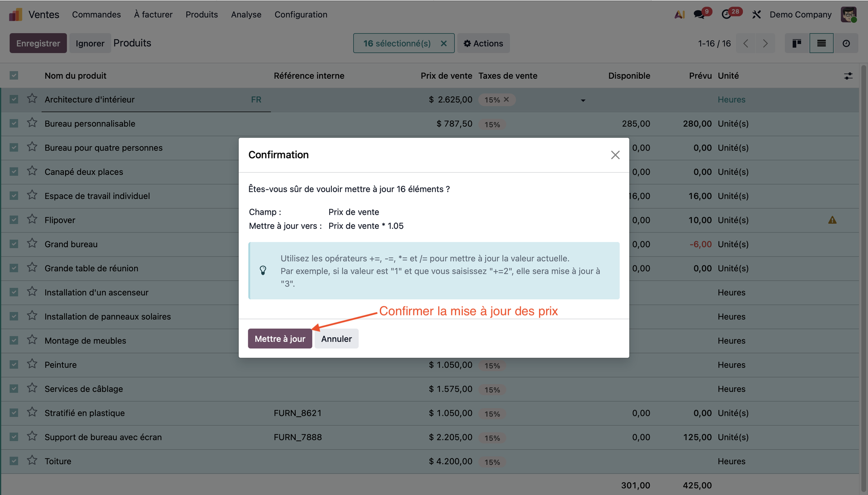Switch to the kanban view icon
The image size is (868, 495).
pyautogui.click(x=797, y=43)
